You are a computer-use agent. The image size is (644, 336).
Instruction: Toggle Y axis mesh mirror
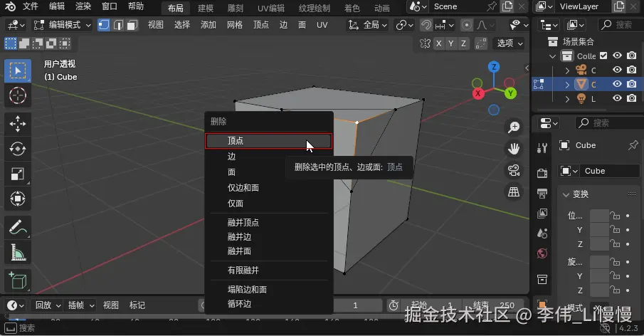coord(451,43)
